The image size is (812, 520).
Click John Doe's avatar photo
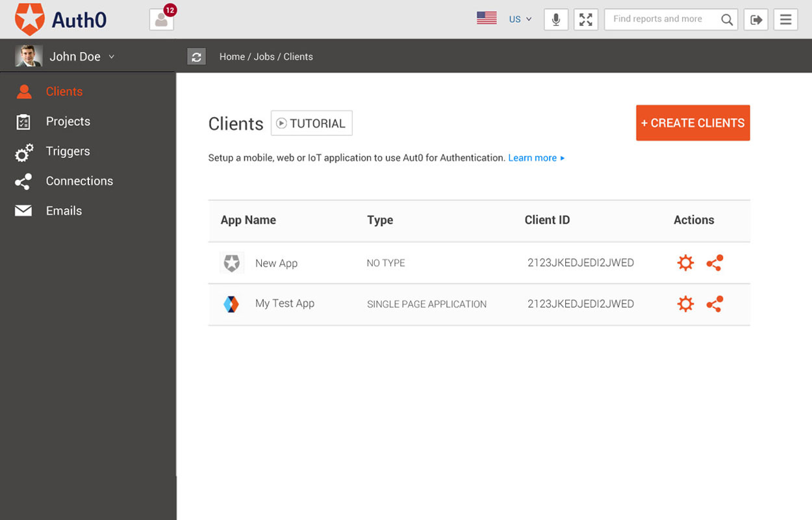tap(29, 57)
